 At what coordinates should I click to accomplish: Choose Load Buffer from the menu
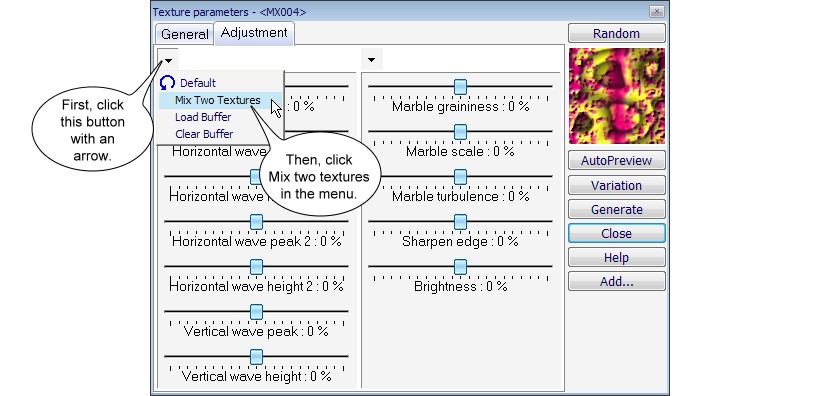203,117
